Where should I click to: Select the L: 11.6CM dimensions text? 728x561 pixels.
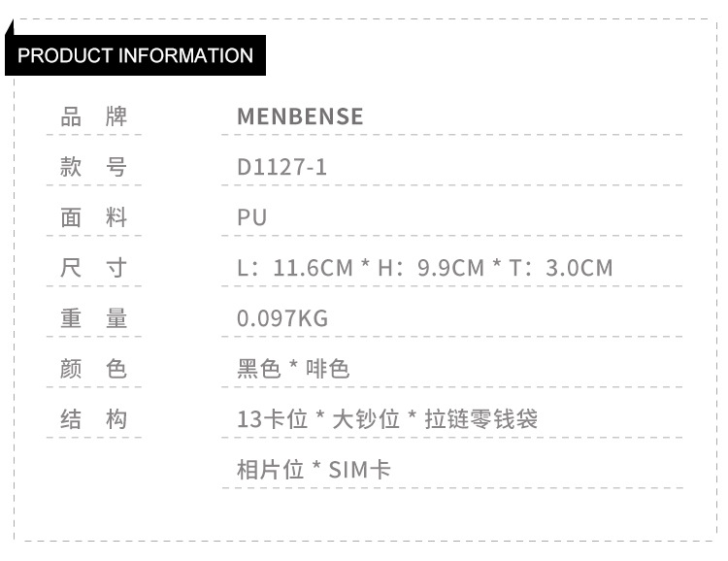point(295,268)
